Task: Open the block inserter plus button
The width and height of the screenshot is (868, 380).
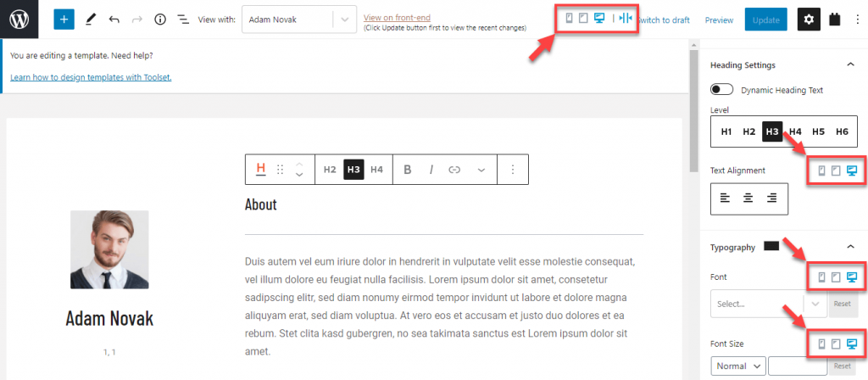Action: coord(64,19)
